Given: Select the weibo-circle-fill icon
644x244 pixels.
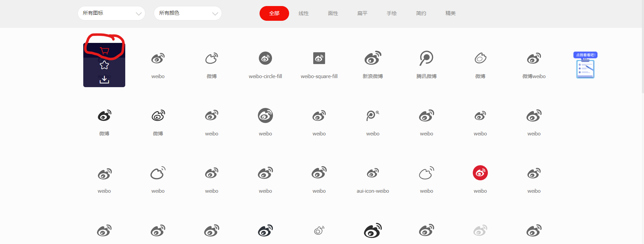Looking at the screenshot, I should click(265, 58).
